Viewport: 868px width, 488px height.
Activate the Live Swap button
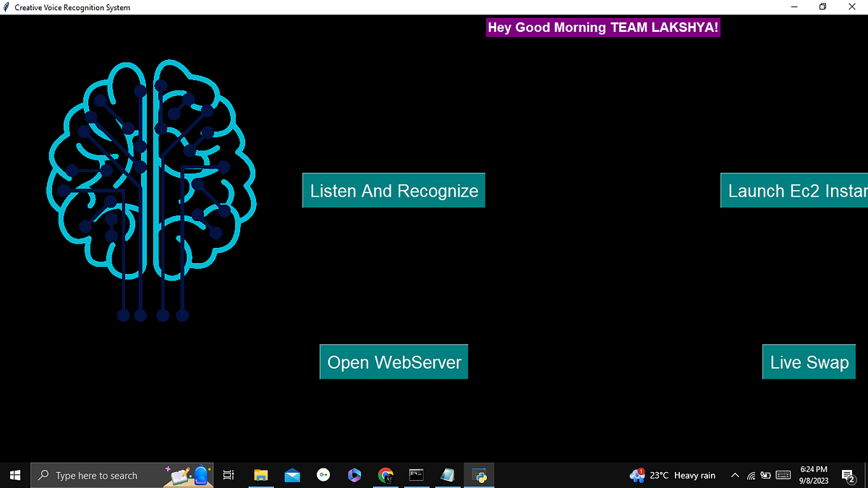click(x=809, y=361)
